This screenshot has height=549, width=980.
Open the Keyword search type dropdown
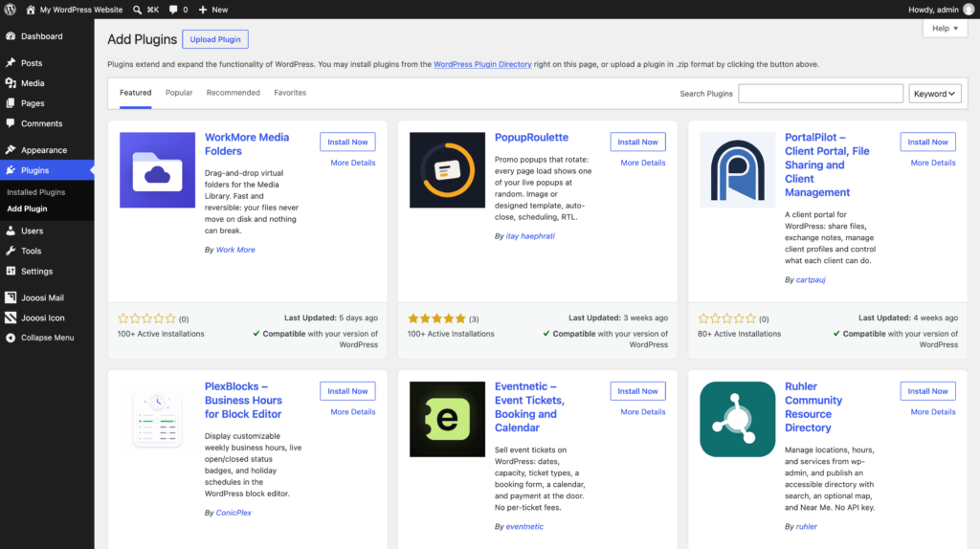click(x=935, y=94)
